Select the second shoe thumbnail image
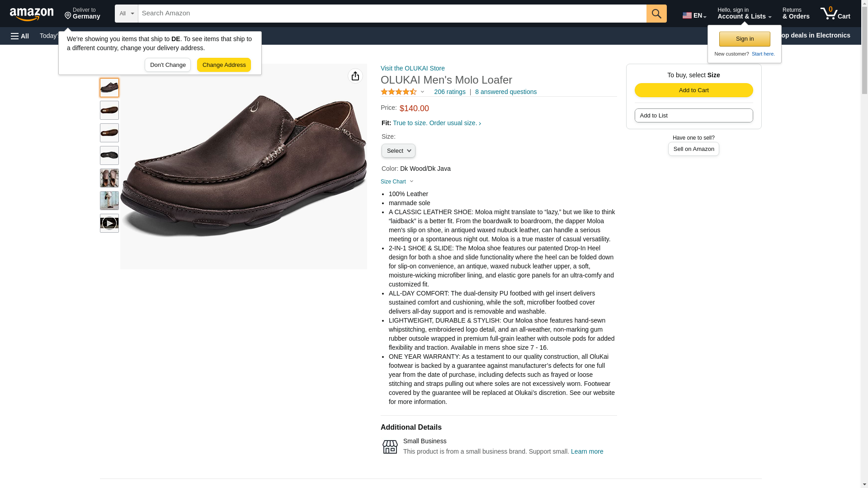Viewport: 868px width, 488px height. point(109,110)
